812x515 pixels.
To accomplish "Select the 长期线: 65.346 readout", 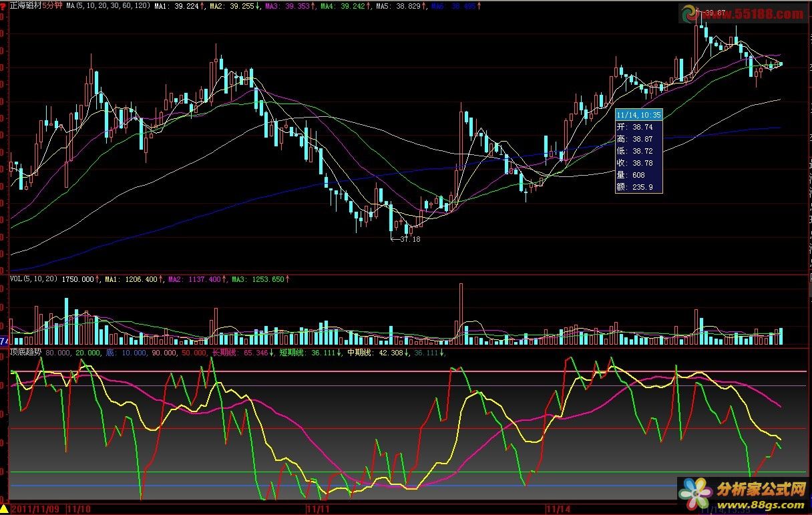I will point(240,352).
